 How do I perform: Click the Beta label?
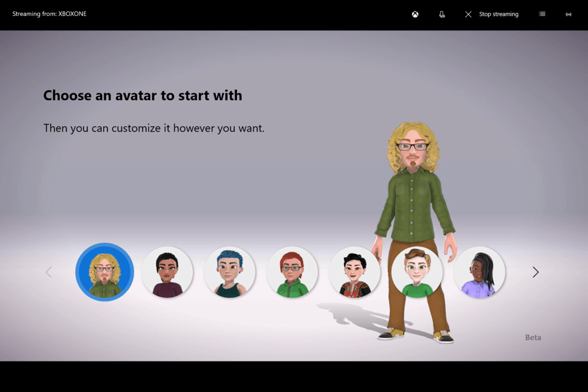coord(532,338)
